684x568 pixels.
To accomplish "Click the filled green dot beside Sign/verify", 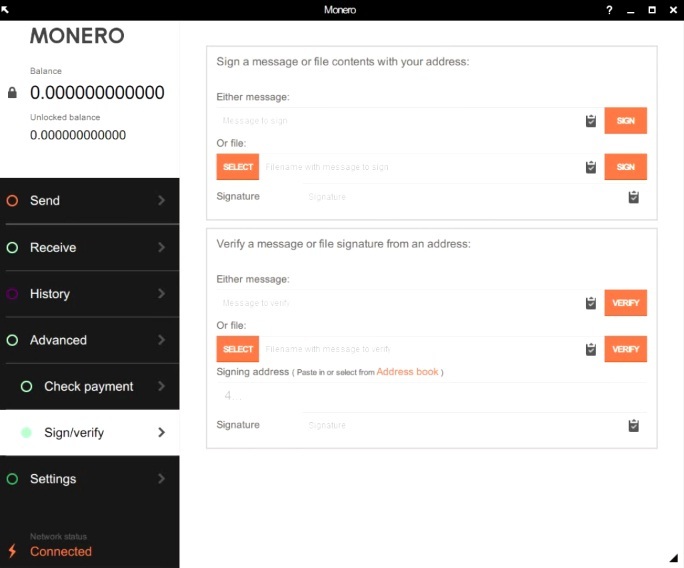I will coord(27,433).
